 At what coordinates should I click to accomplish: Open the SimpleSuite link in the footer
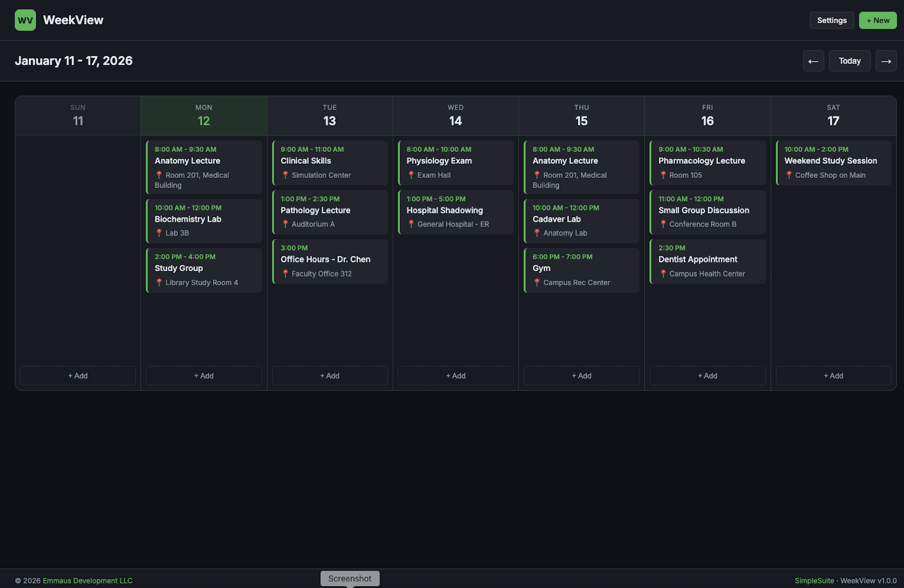tap(814, 580)
